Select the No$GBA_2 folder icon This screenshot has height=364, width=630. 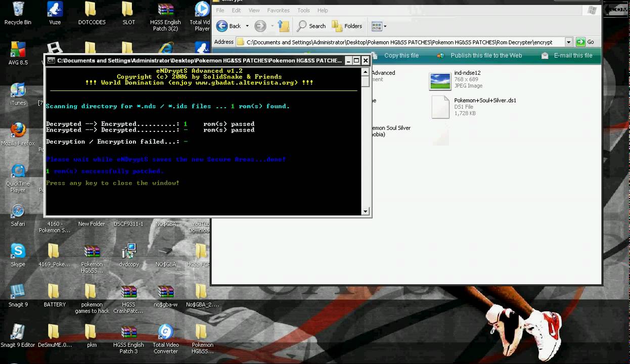202,296
